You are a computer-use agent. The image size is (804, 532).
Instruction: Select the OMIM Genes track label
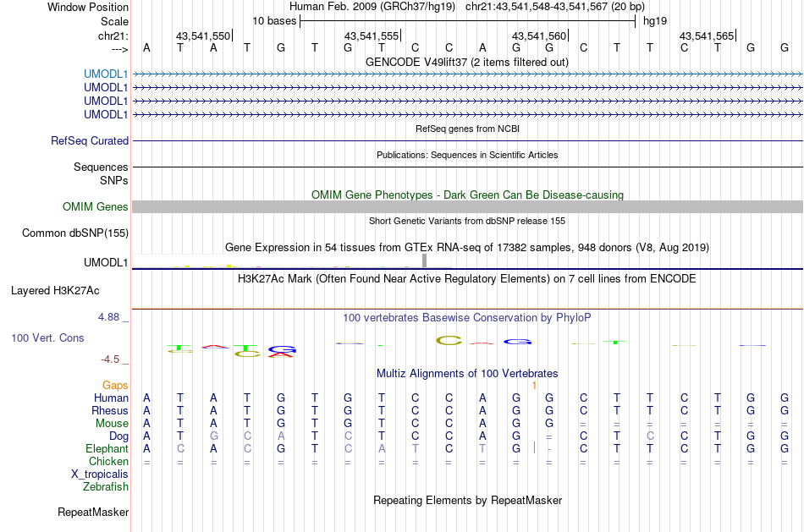coord(96,206)
